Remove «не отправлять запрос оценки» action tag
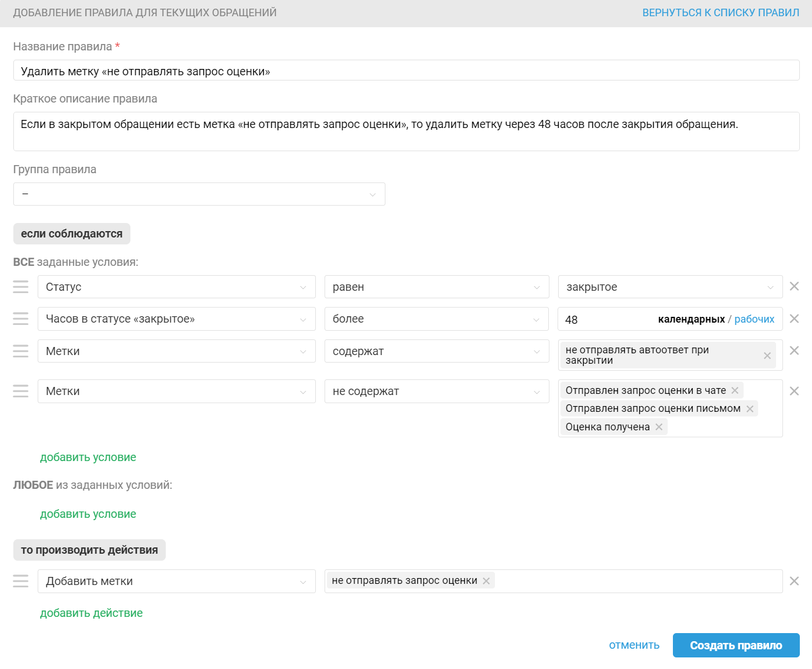Image resolution: width=812 pixels, height=669 pixels. point(486,581)
